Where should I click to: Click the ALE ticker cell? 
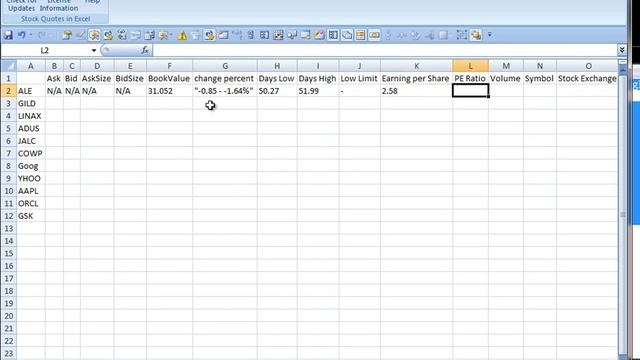(x=31, y=91)
